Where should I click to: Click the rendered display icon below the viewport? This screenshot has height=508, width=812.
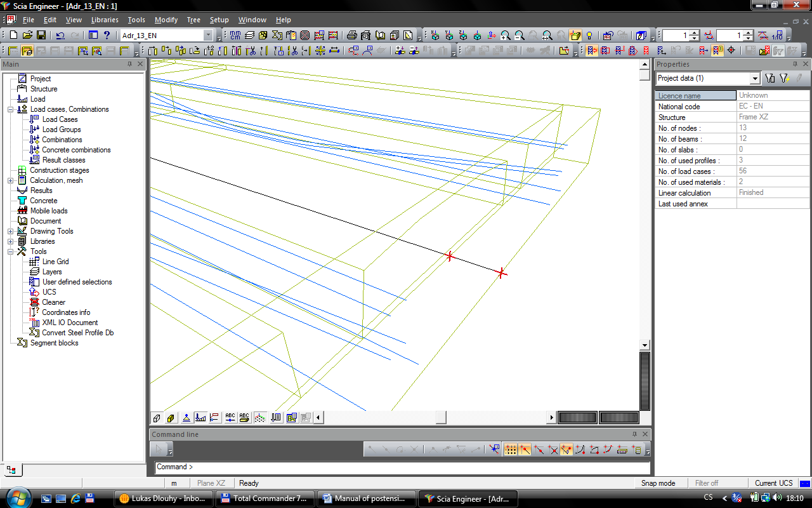(171, 417)
